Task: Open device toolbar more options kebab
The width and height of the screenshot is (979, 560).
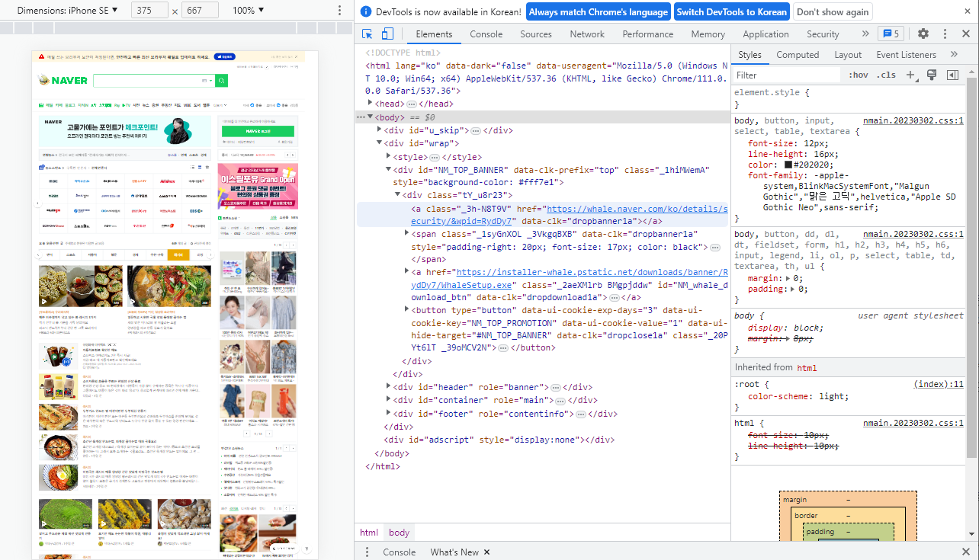Action: 340,11
